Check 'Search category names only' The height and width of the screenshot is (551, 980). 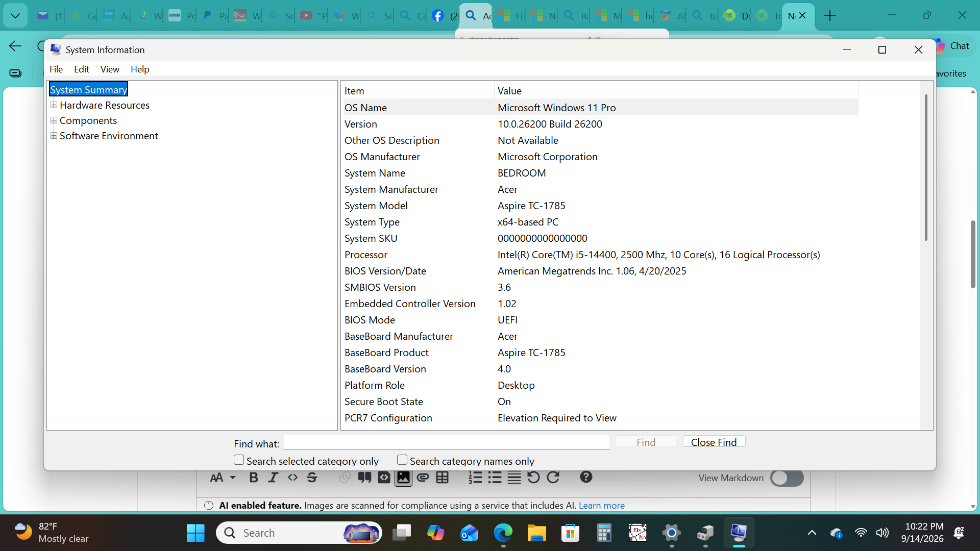coord(402,460)
